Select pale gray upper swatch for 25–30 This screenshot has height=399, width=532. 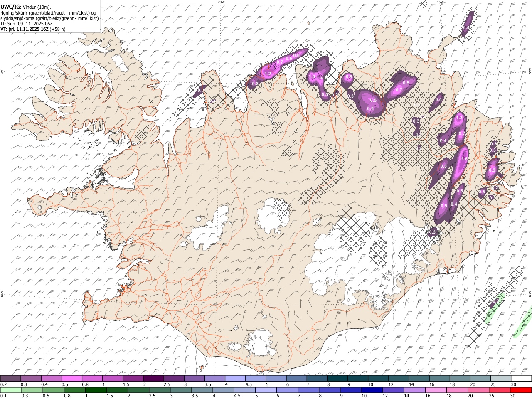pyautogui.click(x=500, y=379)
